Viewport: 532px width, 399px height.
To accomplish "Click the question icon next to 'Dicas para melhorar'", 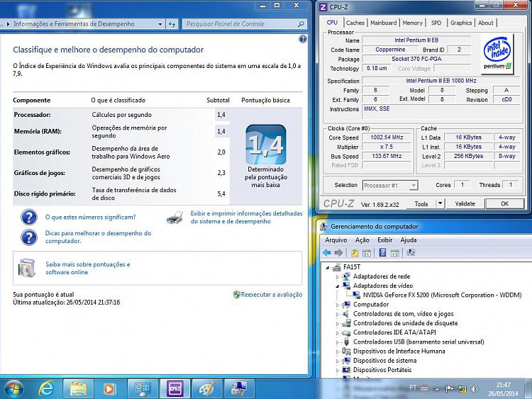I will coord(29,237).
